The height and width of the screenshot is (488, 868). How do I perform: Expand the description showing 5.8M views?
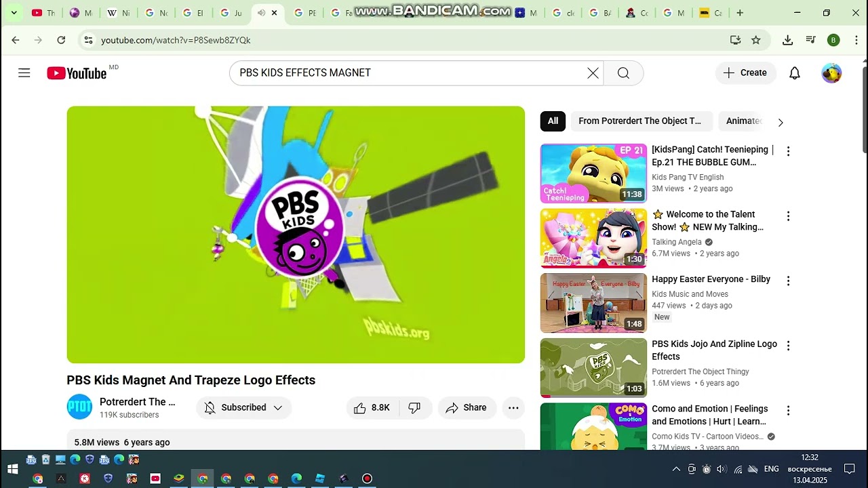coord(296,441)
